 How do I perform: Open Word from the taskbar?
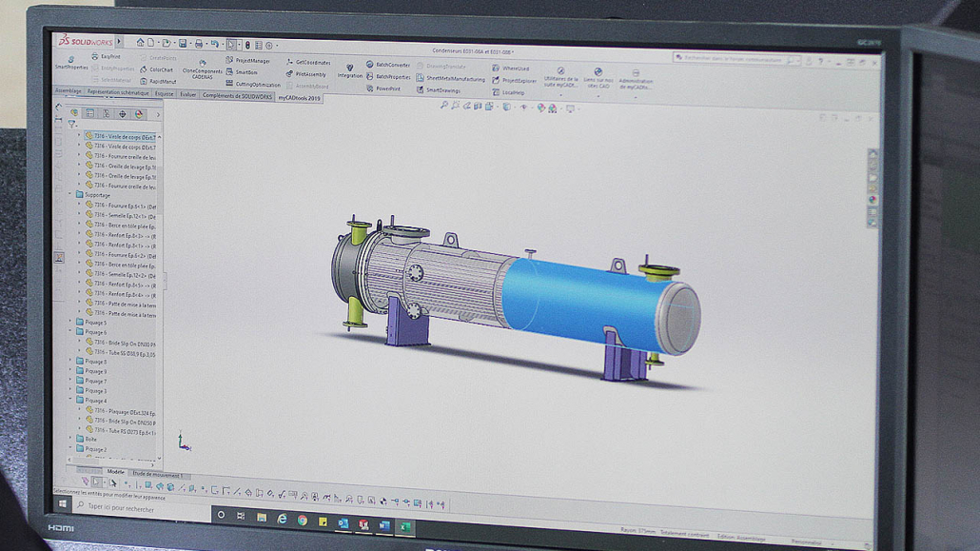click(x=384, y=525)
